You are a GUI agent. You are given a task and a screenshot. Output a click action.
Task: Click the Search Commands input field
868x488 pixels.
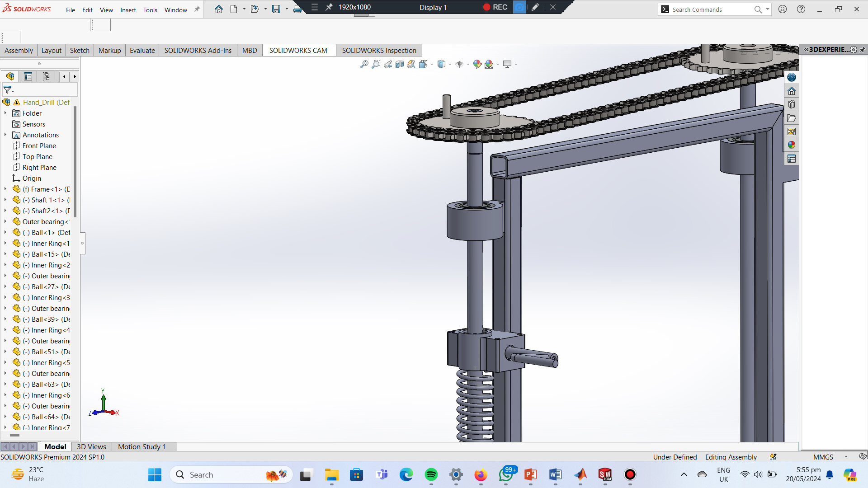710,9
